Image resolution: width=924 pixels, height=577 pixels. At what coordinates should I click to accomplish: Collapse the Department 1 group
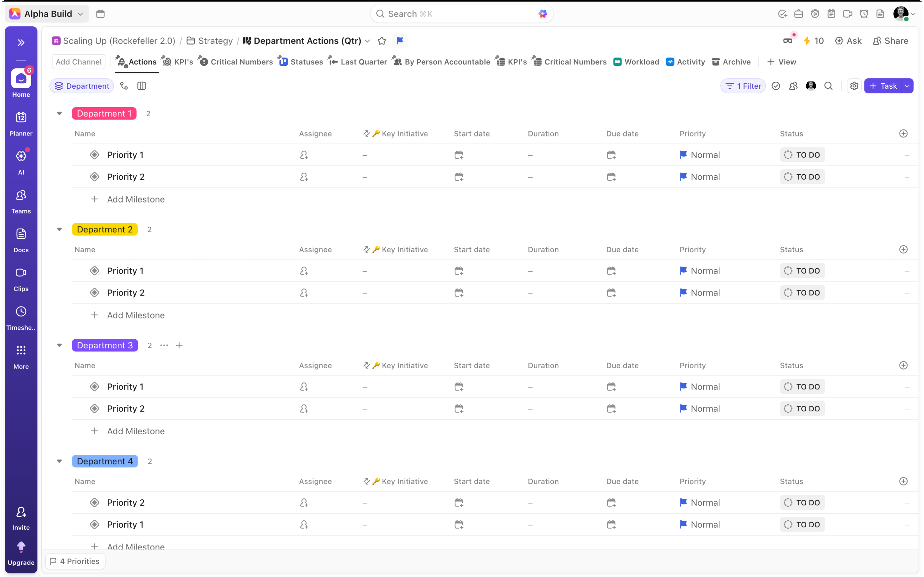pos(59,113)
